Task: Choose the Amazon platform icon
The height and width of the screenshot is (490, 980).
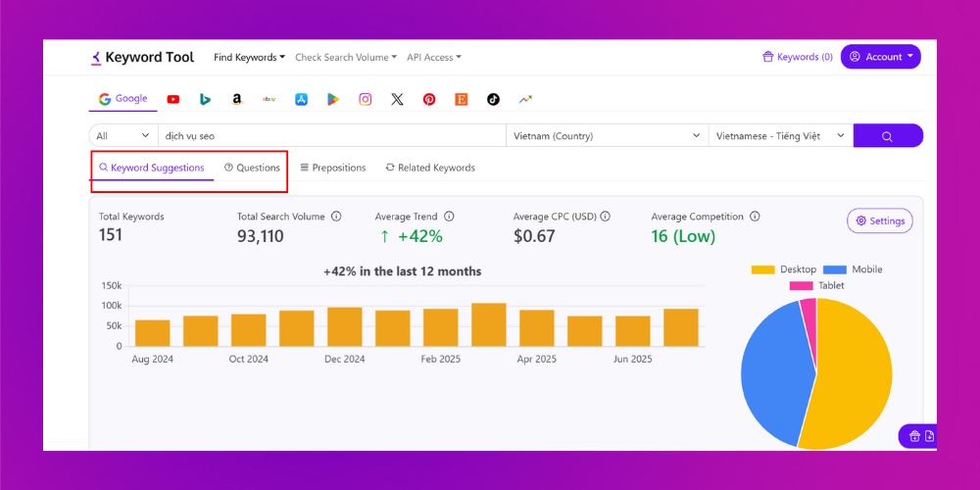Action: [x=237, y=99]
